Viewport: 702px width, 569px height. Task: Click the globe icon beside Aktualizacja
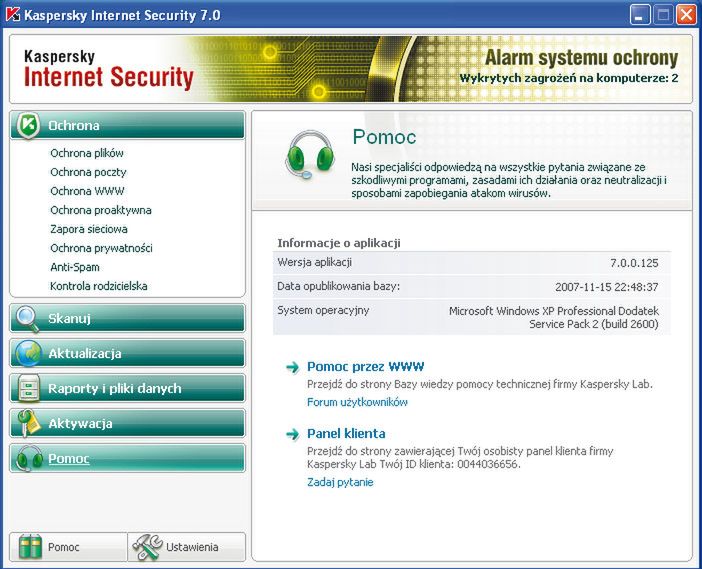point(29,353)
